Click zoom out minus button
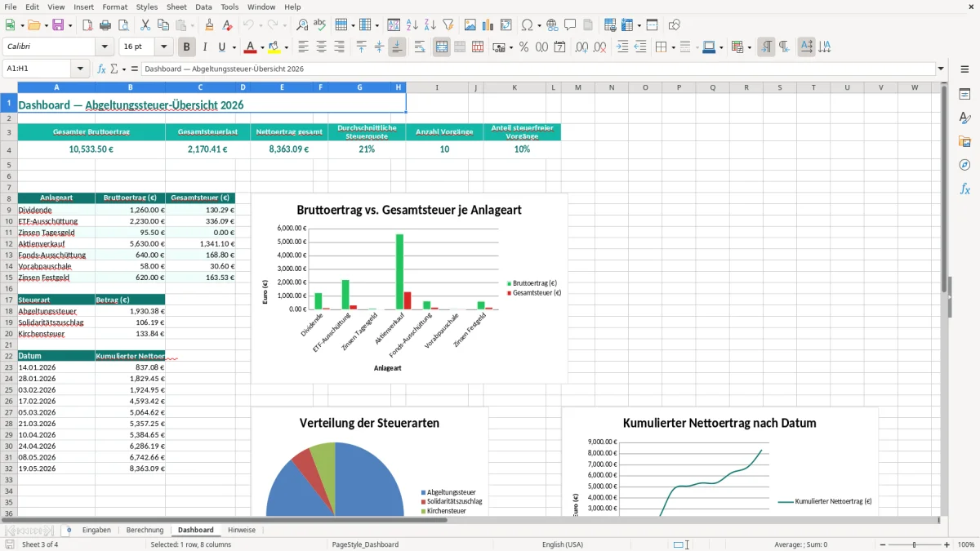This screenshot has height=551, width=980. (x=881, y=544)
